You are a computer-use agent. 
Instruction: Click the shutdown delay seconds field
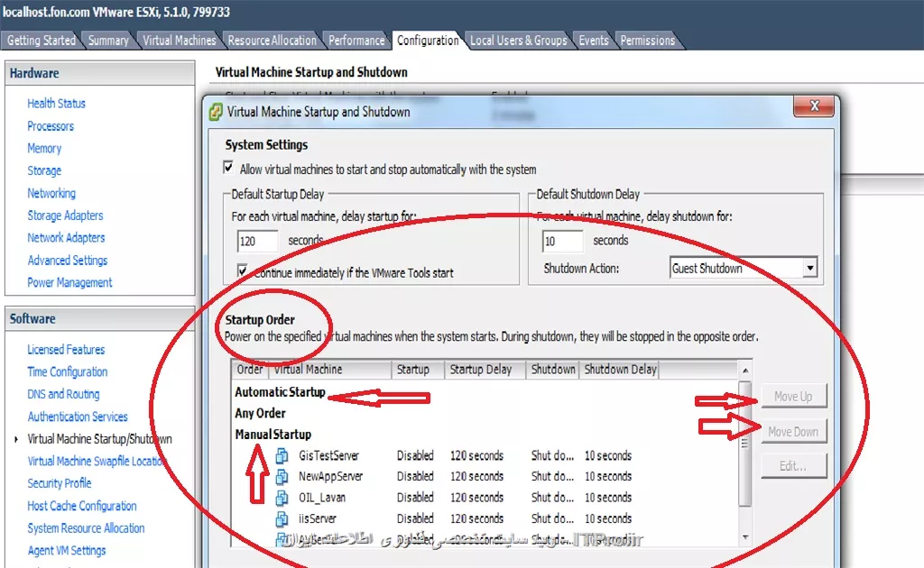coord(563,242)
